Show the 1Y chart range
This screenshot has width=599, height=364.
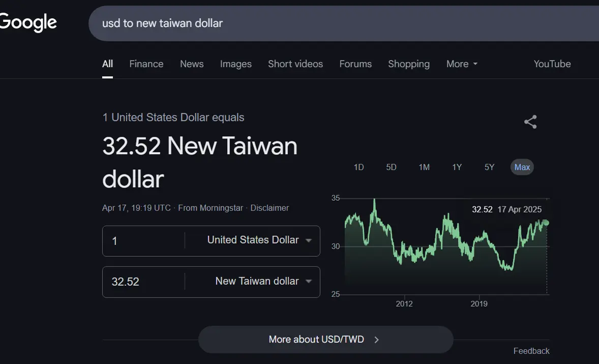[x=457, y=167]
